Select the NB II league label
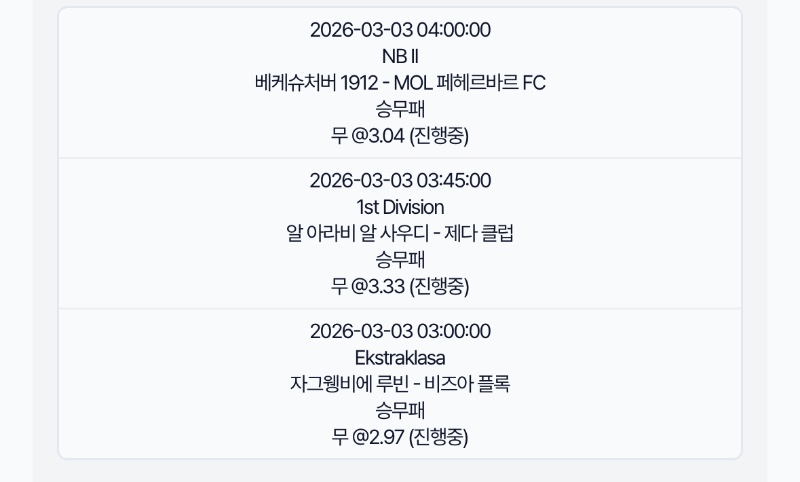 (400, 56)
